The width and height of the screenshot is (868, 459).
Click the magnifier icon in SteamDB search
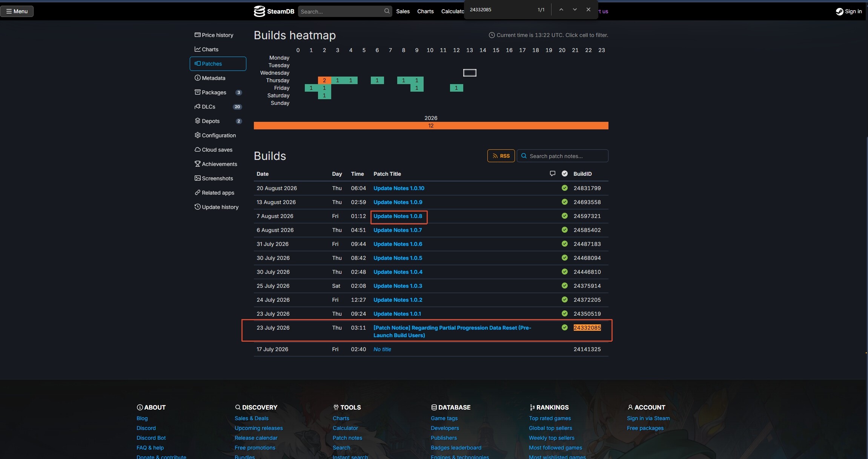(x=387, y=11)
